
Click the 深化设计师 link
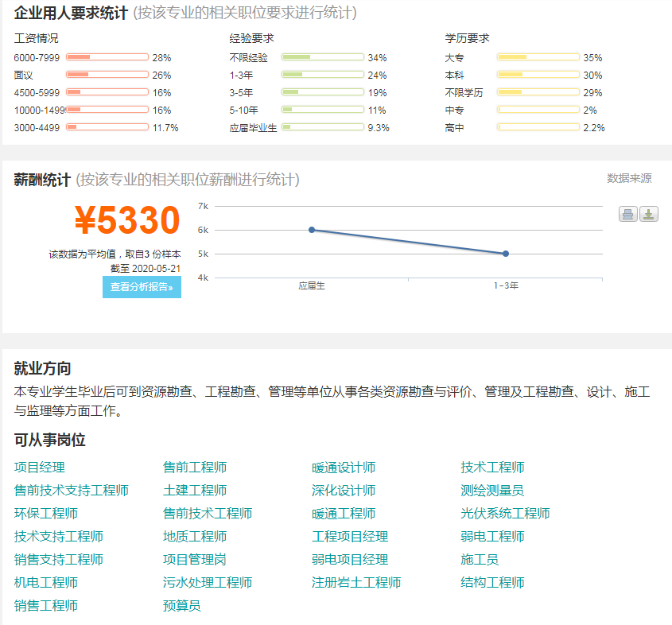(x=344, y=491)
